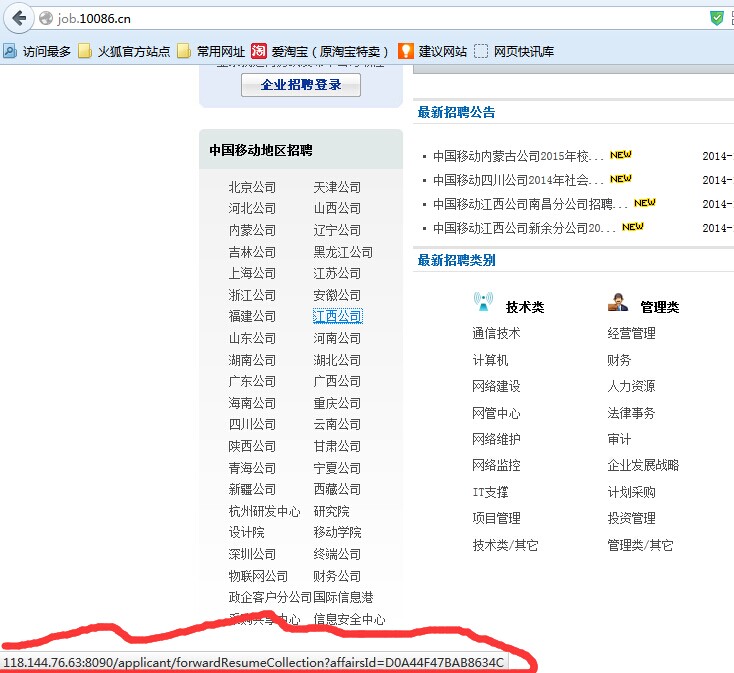The width and height of the screenshot is (734, 673).
Task: Open the 黑龙江公司 link
Action: pyautogui.click(x=343, y=252)
